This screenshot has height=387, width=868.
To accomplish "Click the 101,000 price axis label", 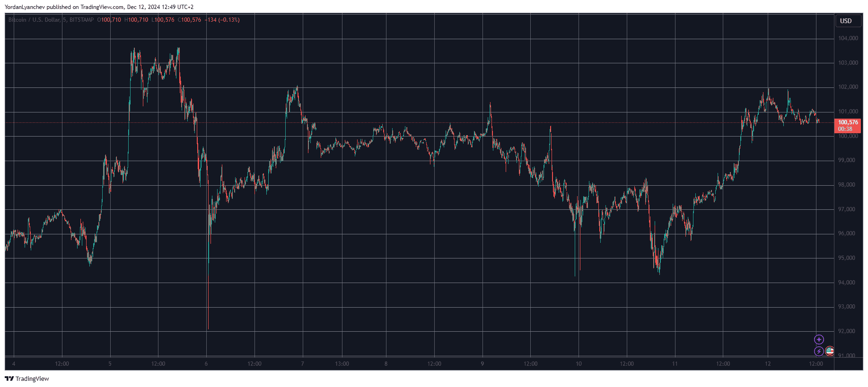I will tap(848, 112).
